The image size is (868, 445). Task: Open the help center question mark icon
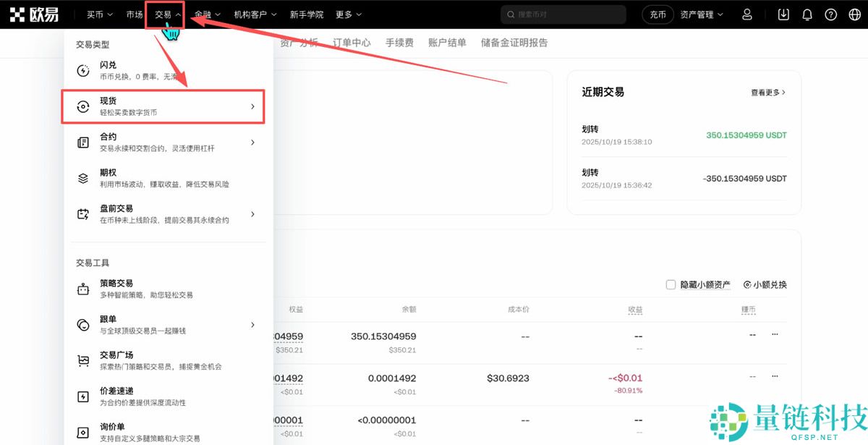tap(830, 14)
